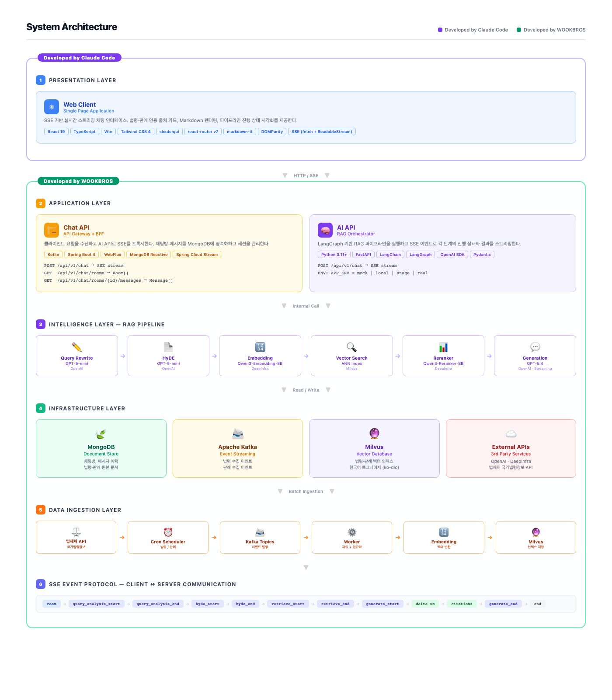Click the orange Chat API icon
612x700 pixels.
(x=52, y=230)
